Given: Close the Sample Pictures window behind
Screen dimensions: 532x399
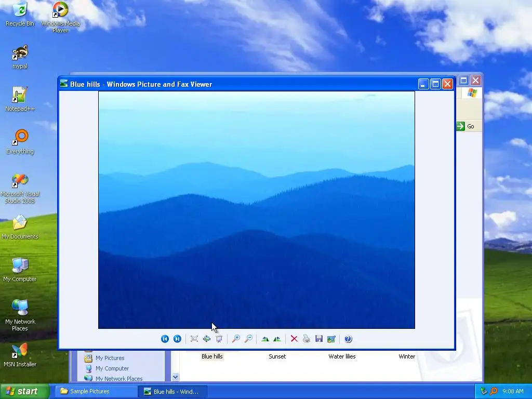Looking at the screenshot, I should (x=476, y=81).
